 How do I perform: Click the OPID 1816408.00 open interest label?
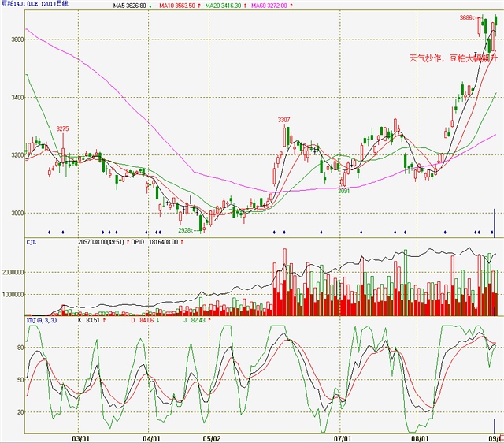[154, 242]
